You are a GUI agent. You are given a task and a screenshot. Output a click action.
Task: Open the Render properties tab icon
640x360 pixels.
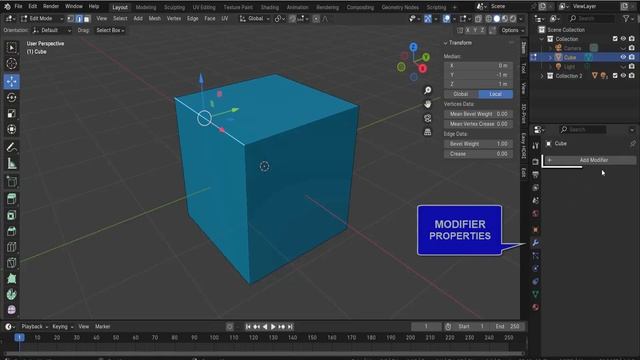[x=536, y=162]
